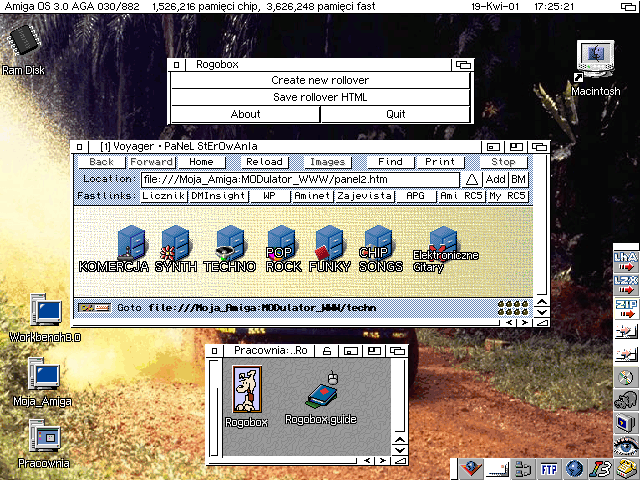
Task: Click the Pracownia window scroll down arrow
Action: [x=400, y=450]
